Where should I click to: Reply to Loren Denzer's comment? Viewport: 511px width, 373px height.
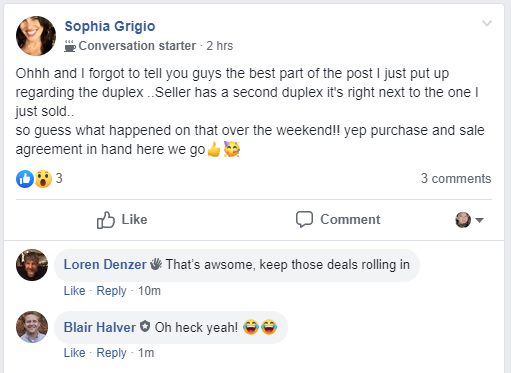(x=111, y=291)
